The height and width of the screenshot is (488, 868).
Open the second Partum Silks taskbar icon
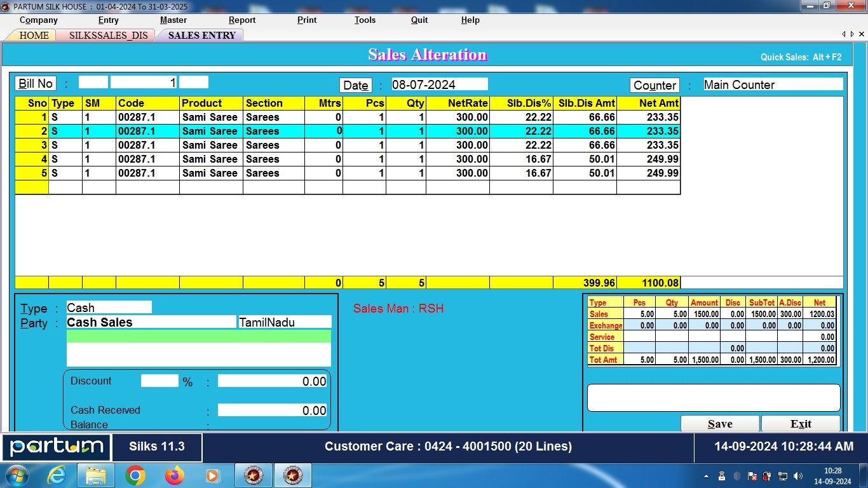pyautogui.click(x=293, y=475)
